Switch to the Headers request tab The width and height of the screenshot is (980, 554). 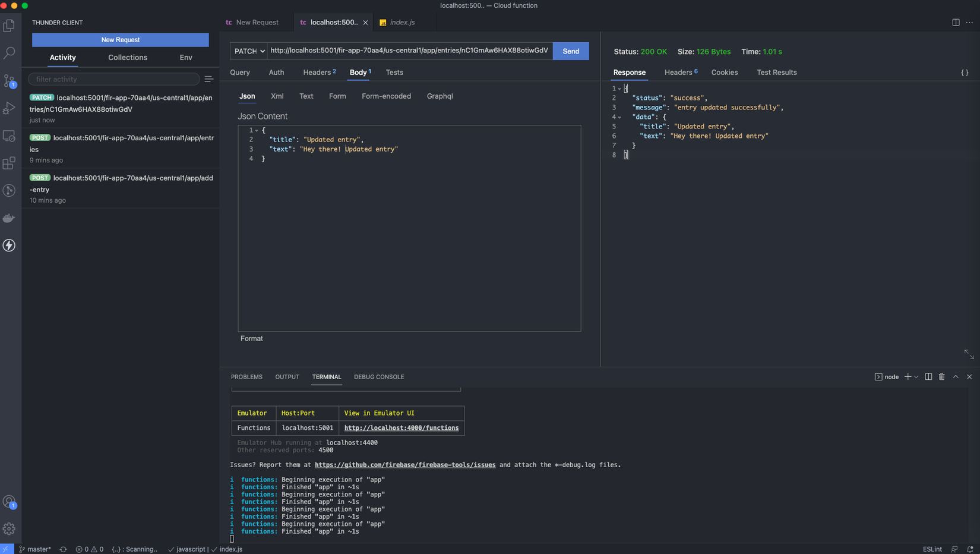pyautogui.click(x=317, y=73)
